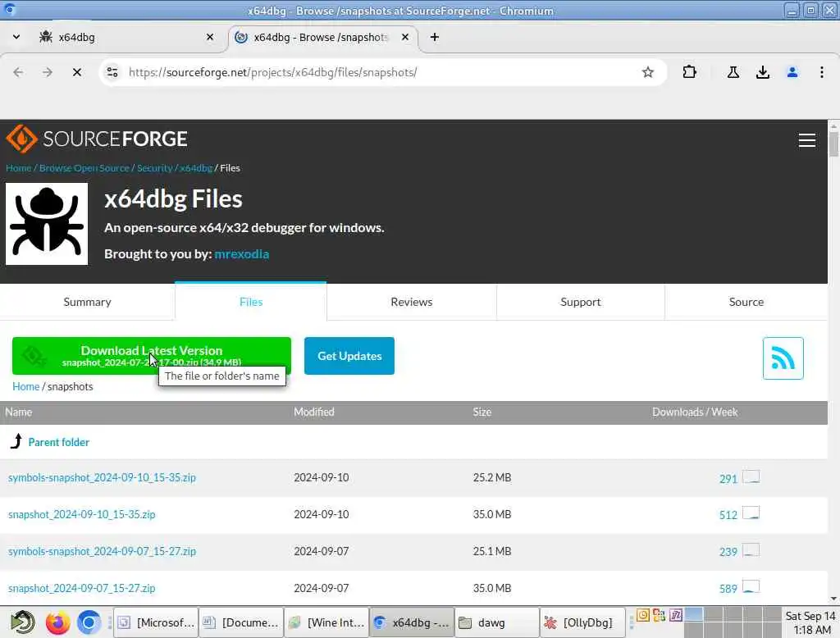Click Security breadcrumb link
The image size is (840, 638).
click(155, 168)
